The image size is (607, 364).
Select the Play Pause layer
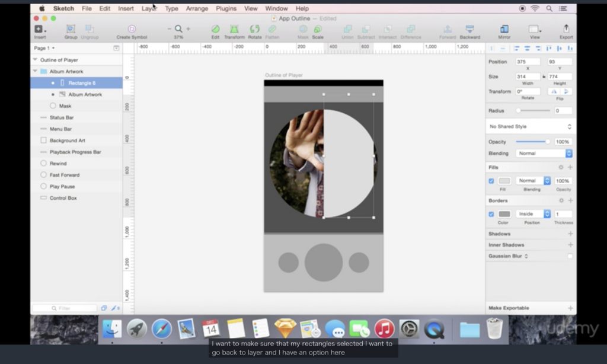point(76,186)
